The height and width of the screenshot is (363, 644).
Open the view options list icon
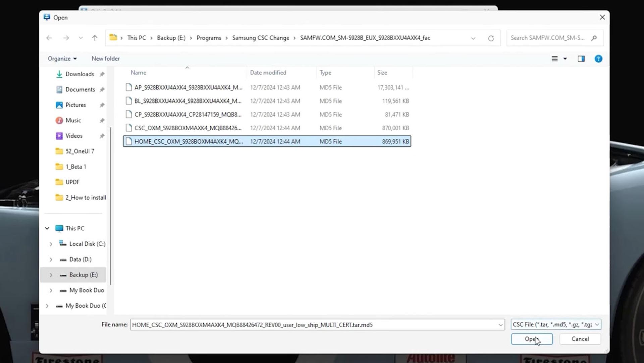tap(555, 59)
